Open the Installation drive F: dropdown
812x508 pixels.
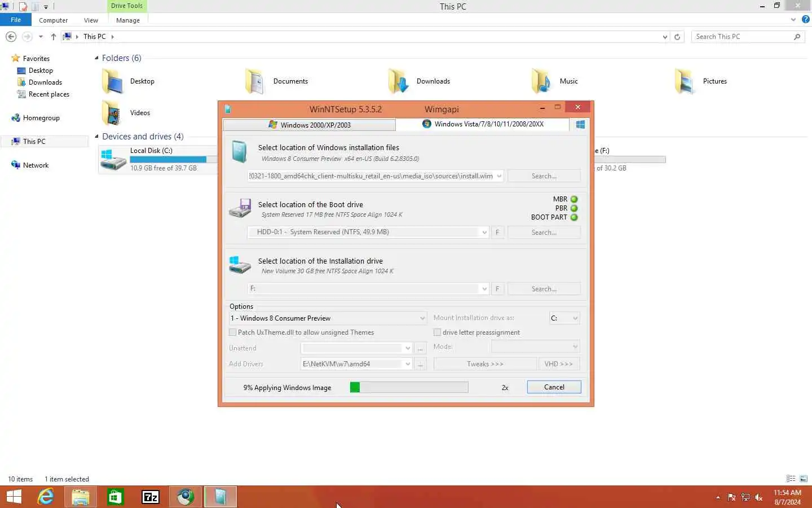click(484, 288)
